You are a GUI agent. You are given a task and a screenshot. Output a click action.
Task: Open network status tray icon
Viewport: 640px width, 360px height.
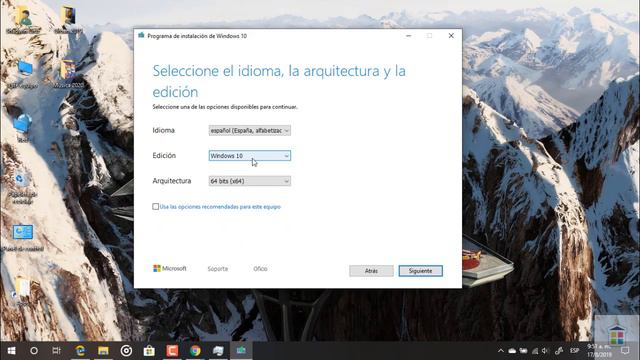pos(535,351)
